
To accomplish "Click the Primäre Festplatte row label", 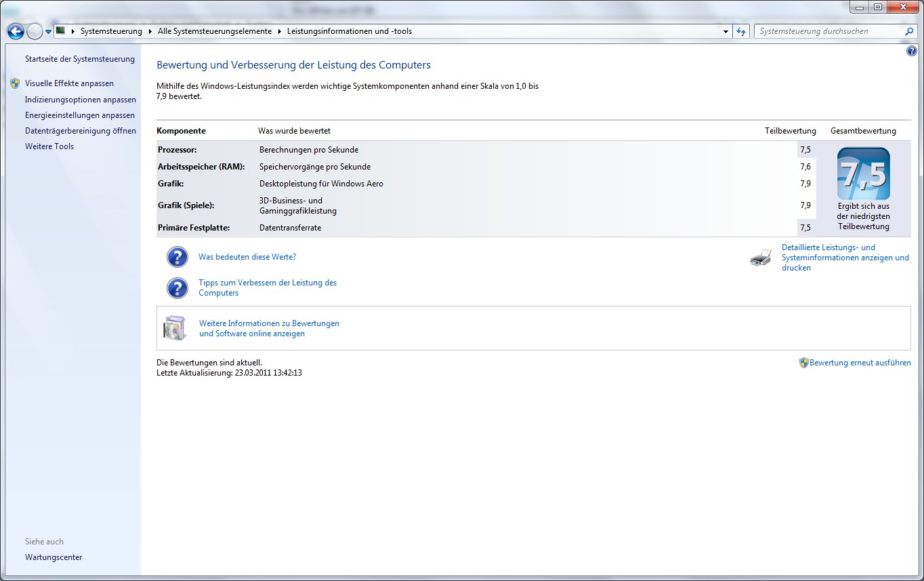I will (194, 228).
